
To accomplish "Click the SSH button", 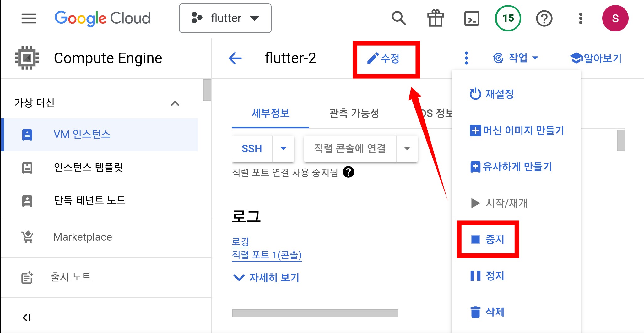I will (x=252, y=148).
